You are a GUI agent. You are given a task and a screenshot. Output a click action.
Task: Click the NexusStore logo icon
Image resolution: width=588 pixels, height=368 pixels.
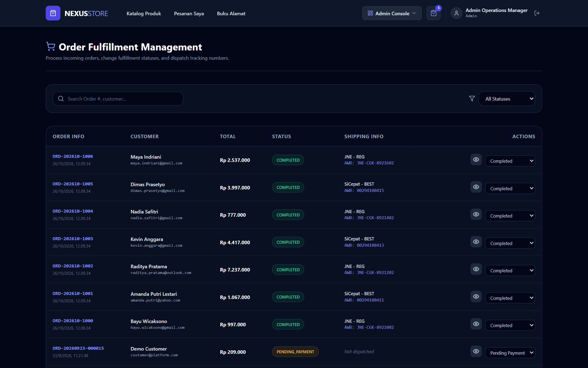[53, 13]
